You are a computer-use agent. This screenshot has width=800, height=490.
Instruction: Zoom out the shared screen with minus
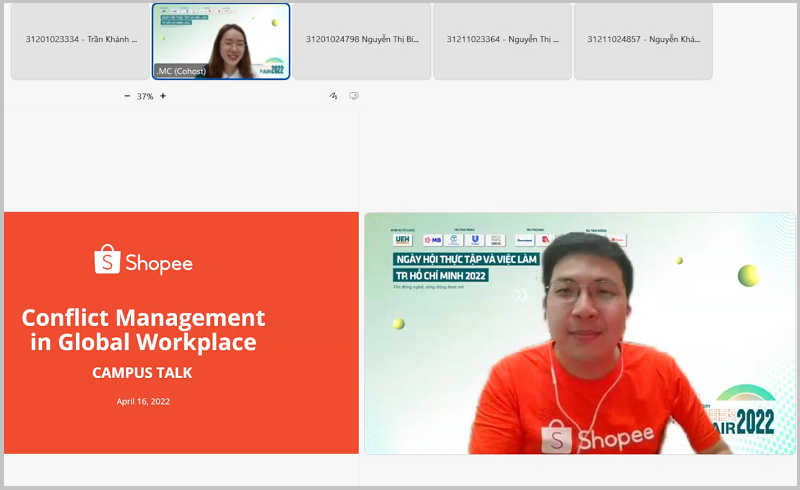tap(127, 96)
